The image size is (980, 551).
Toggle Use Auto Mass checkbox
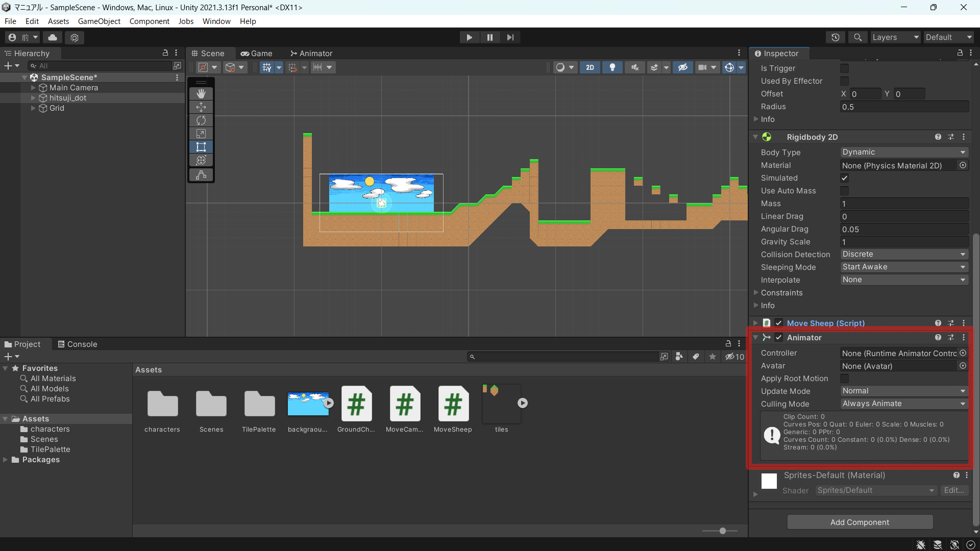pos(845,190)
